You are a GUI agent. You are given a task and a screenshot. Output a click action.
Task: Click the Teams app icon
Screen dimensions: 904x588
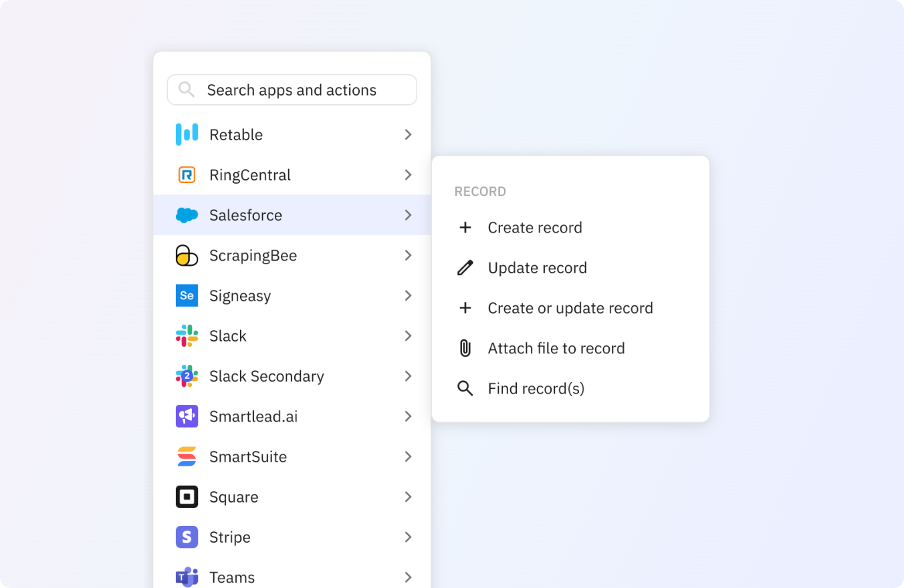tap(187, 577)
